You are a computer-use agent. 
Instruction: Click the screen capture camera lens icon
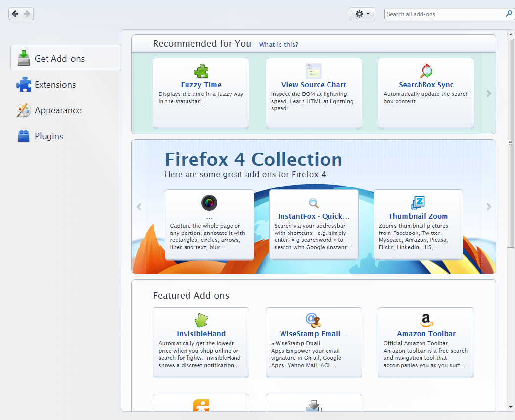pos(209,203)
